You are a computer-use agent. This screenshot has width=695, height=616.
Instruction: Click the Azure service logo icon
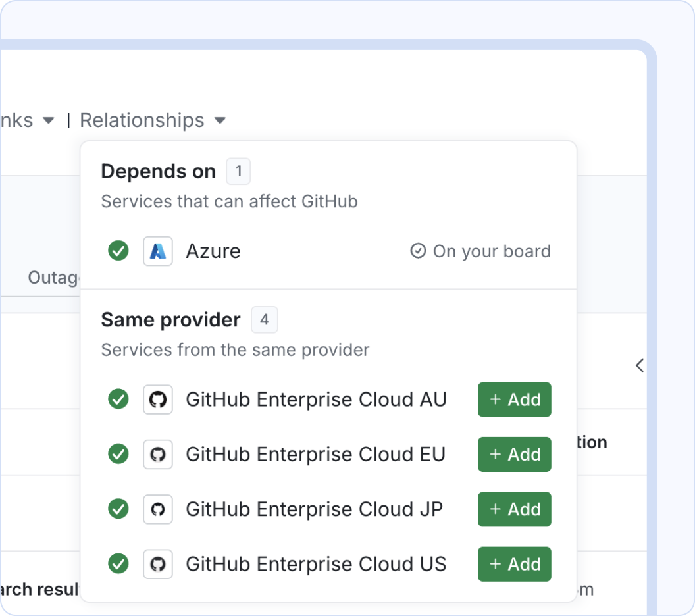click(158, 251)
